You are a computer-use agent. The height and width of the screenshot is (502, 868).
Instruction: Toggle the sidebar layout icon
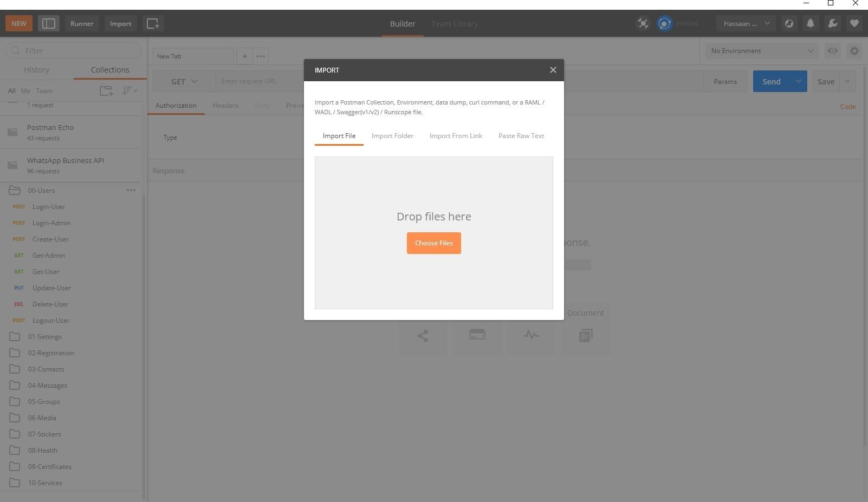(49, 24)
